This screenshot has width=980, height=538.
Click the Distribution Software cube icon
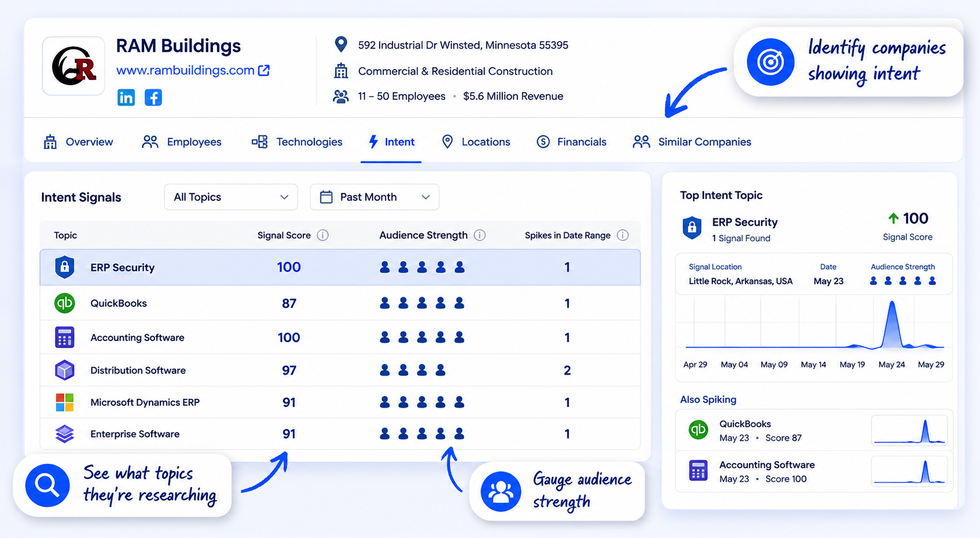65,370
